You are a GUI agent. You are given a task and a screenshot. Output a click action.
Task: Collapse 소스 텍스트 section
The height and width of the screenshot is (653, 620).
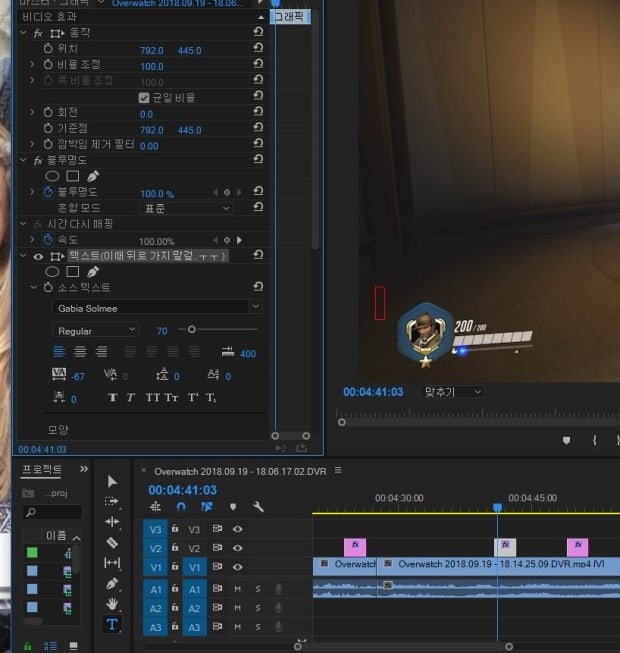pos(33,287)
